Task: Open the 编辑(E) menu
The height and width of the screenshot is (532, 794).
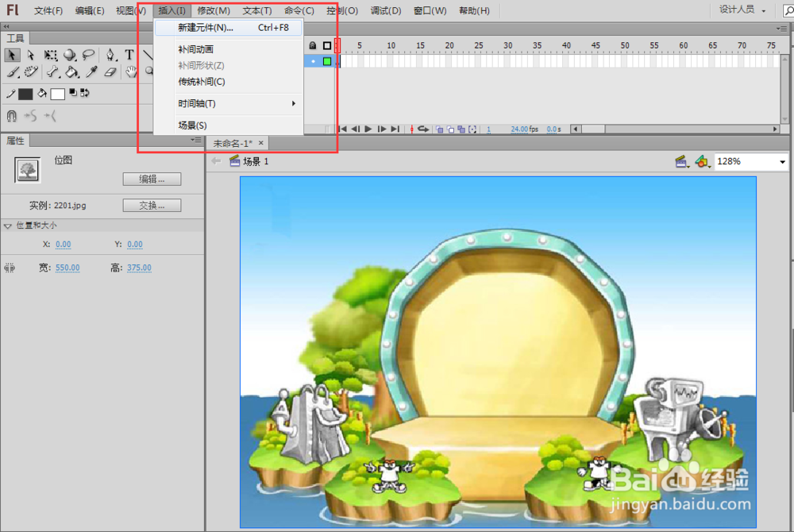Action: click(x=90, y=10)
